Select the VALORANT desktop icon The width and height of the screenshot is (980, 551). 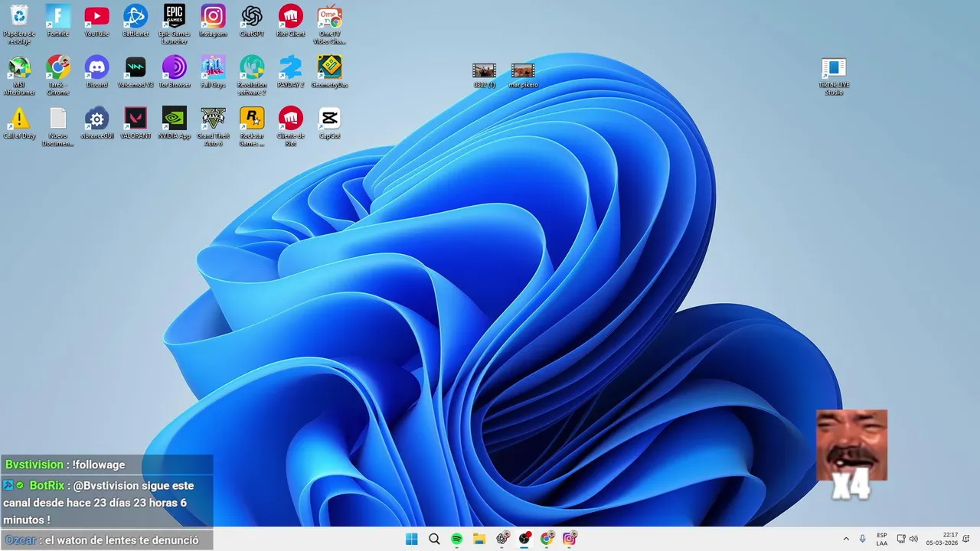point(136,123)
